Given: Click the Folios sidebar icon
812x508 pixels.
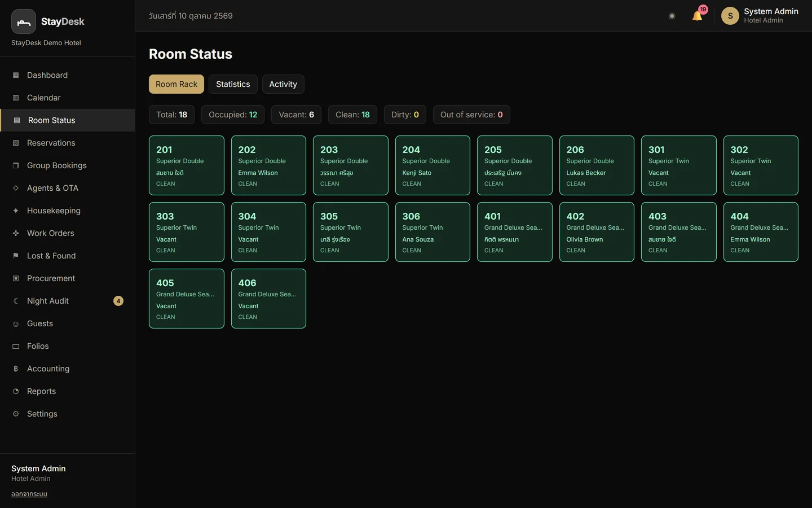Looking at the screenshot, I should [x=16, y=346].
